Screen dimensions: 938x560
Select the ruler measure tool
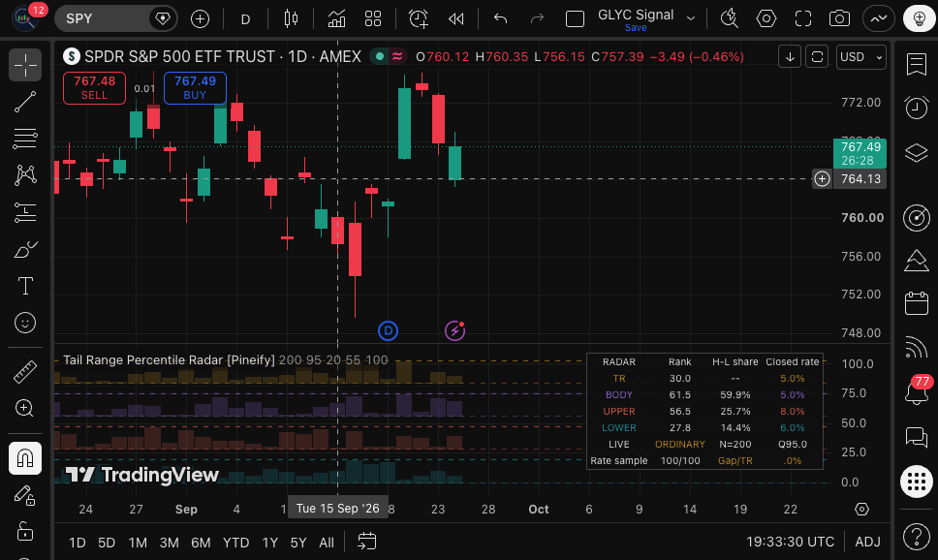[25, 372]
